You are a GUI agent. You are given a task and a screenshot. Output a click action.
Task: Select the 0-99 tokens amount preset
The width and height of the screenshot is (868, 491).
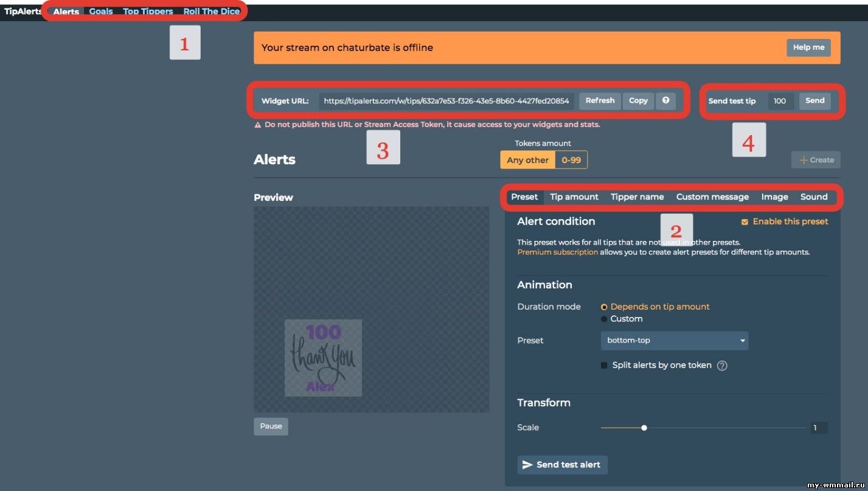click(x=571, y=160)
